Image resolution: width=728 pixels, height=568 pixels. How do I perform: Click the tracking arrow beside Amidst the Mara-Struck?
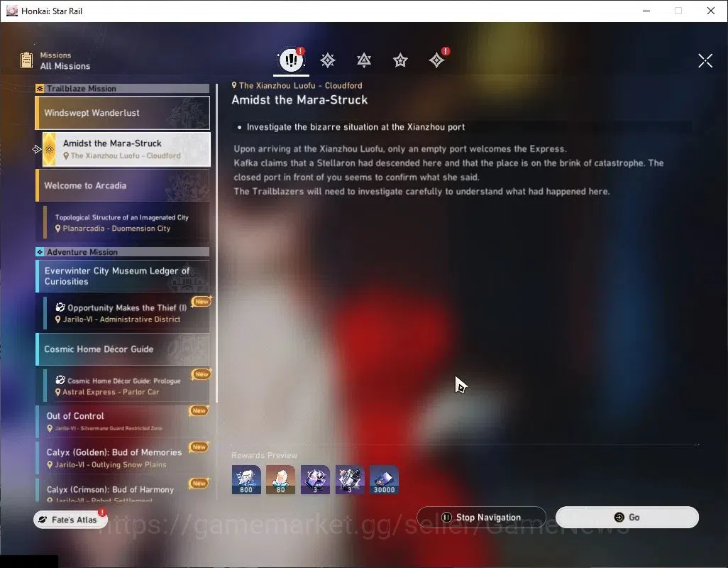click(x=37, y=149)
